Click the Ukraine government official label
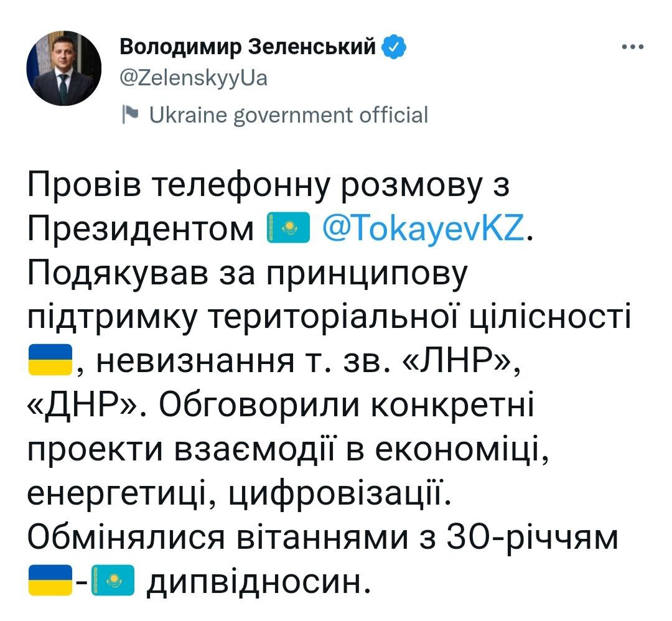This screenshot has height=621, width=672. coord(286,115)
